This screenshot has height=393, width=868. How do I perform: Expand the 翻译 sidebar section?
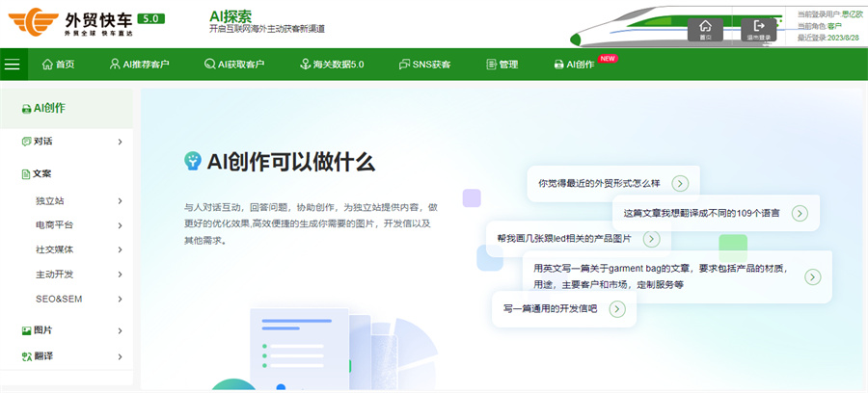[x=120, y=356]
